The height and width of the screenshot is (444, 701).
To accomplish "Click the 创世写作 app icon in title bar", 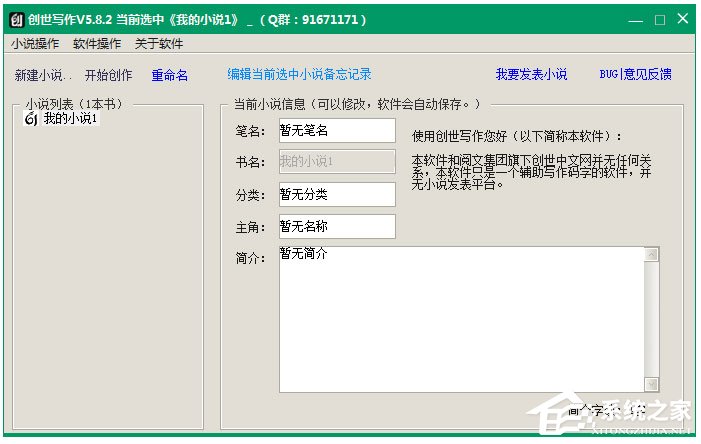I will [17, 20].
